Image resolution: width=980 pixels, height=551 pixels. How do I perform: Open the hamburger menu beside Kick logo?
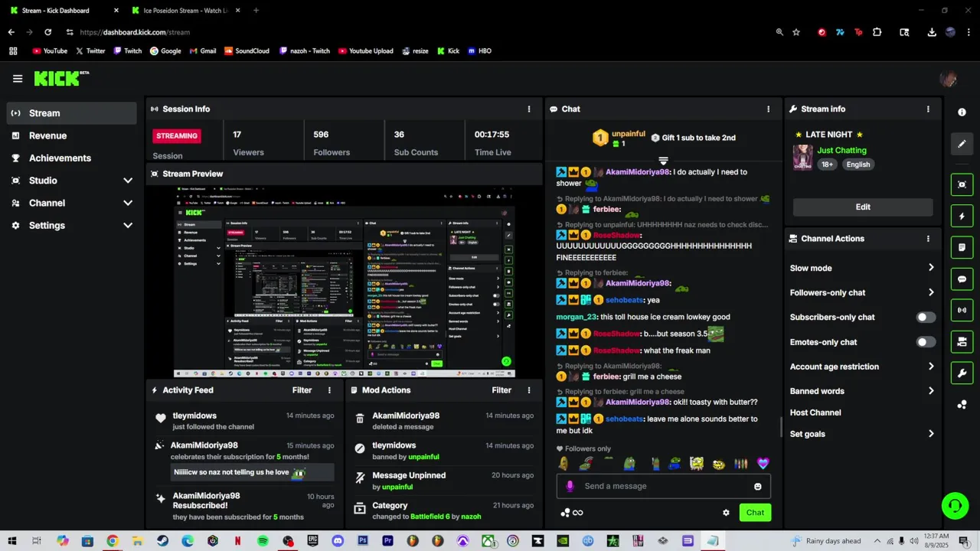(18, 78)
